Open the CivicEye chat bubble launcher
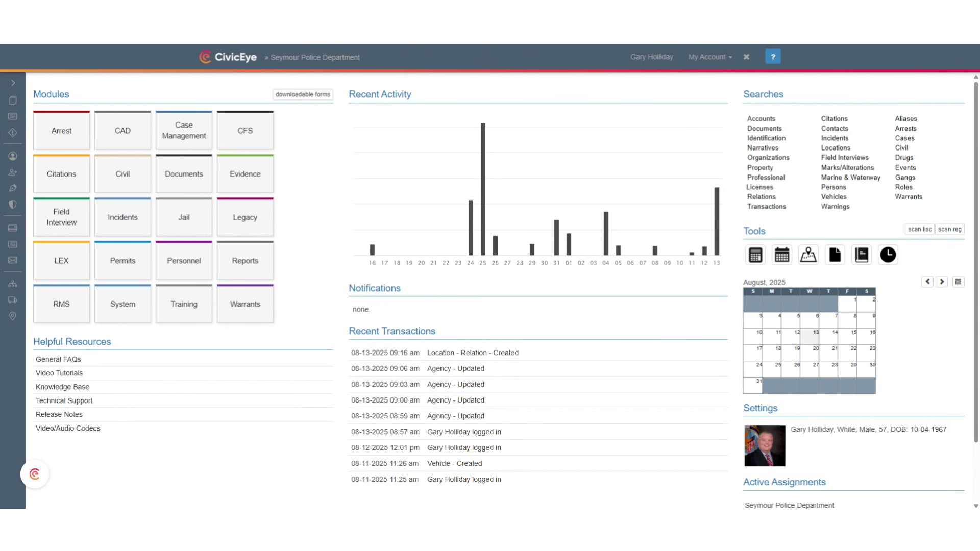The width and height of the screenshot is (980, 551). coord(35,474)
